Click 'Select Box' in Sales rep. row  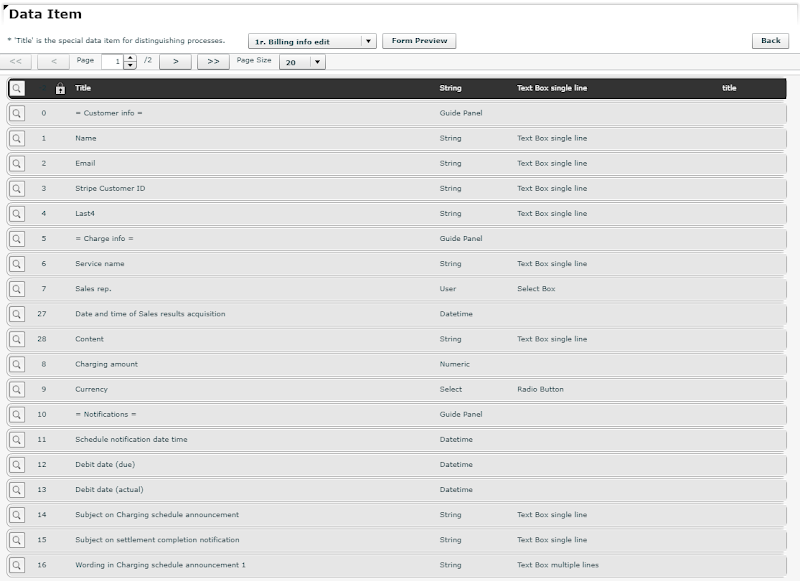pyautogui.click(x=536, y=289)
